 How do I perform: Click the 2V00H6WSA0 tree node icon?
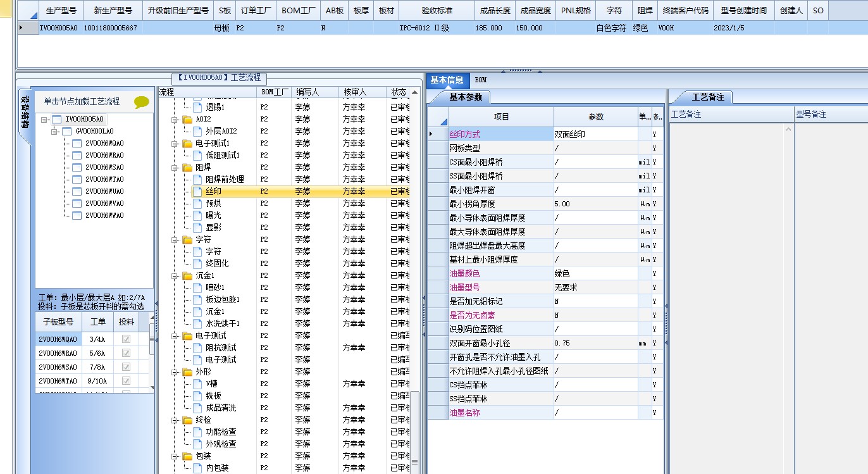click(77, 167)
